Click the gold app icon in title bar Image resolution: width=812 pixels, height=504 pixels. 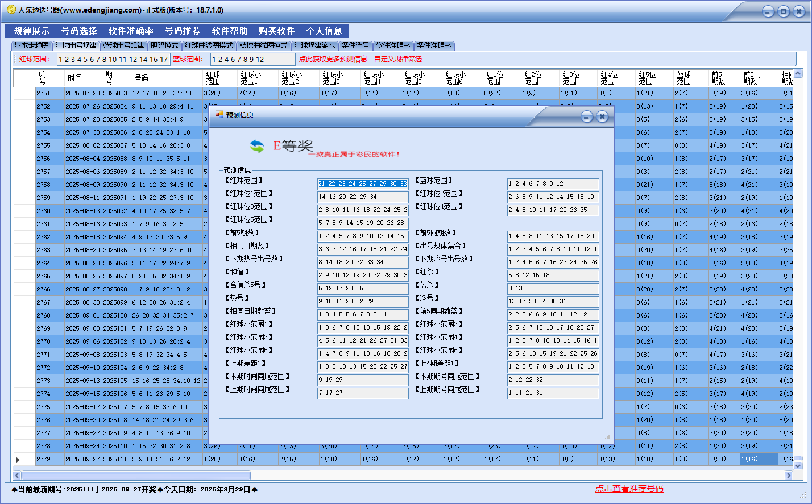pyautogui.click(x=11, y=10)
